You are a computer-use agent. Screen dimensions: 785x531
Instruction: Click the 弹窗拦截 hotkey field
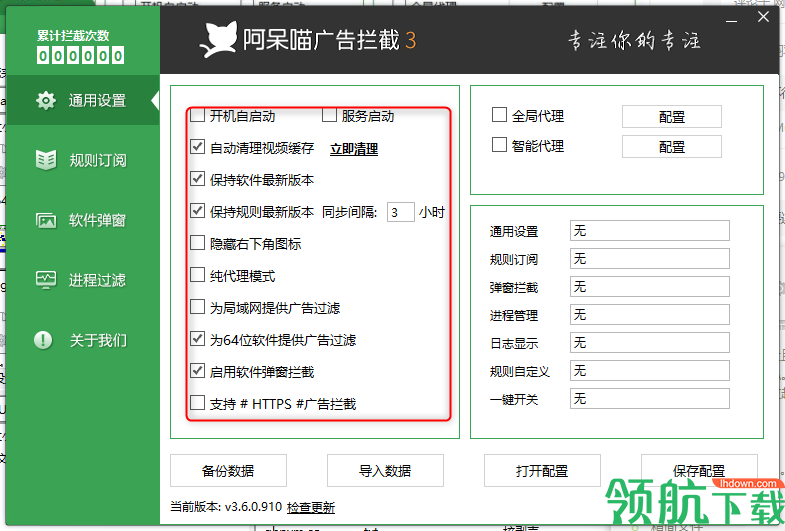[650, 287]
